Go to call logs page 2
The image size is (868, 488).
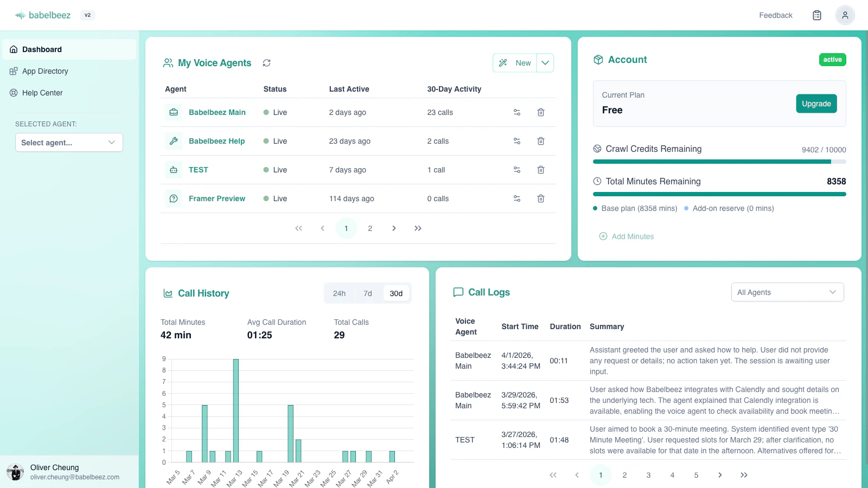[624, 475]
